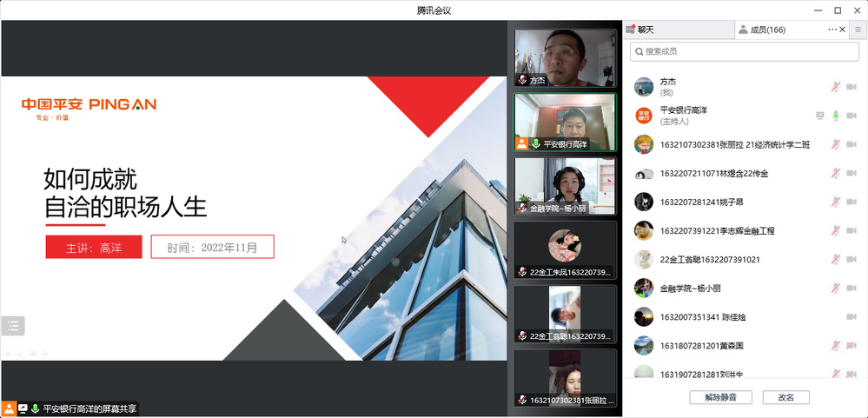Select member row 1632207281241姚子昂
Image resolution: width=868 pixels, height=418 pixels.
coord(745,202)
